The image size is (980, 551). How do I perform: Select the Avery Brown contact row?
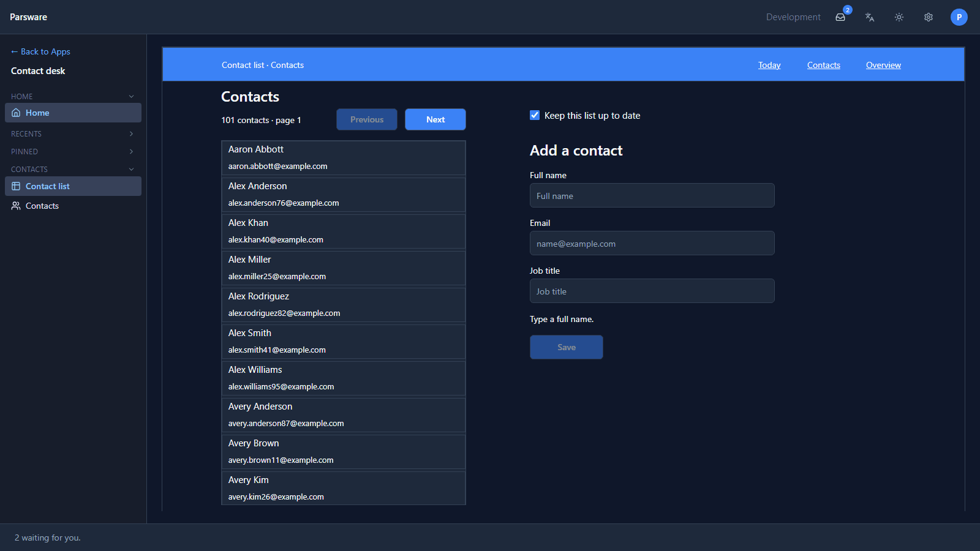point(344,452)
